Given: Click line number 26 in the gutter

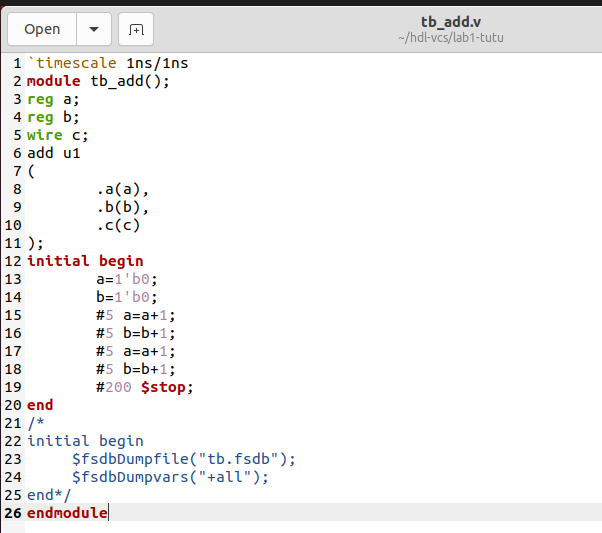Looking at the screenshot, I should tap(13, 513).
